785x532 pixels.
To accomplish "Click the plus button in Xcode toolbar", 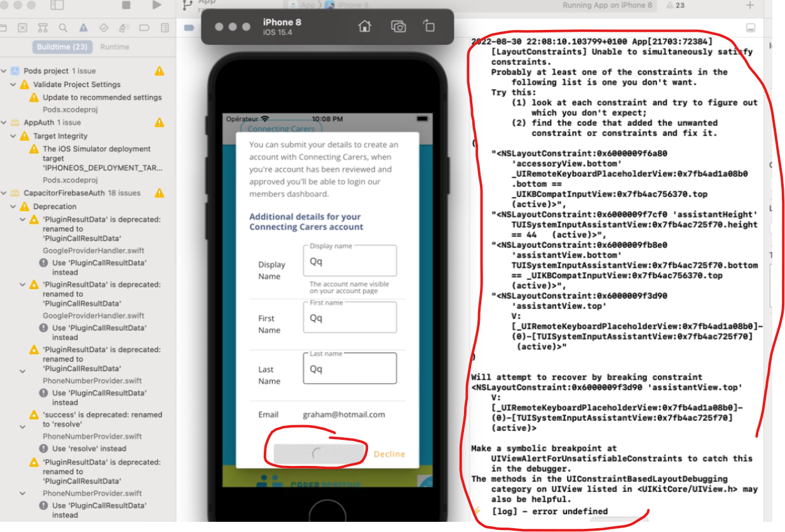I will pos(750,5).
